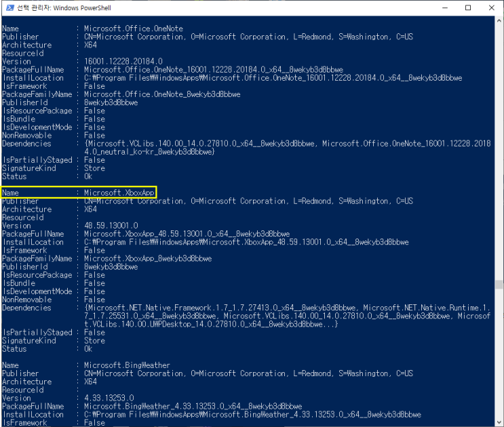Click the scrollbar down arrow
The height and width of the screenshot is (427, 504).
(499, 422)
